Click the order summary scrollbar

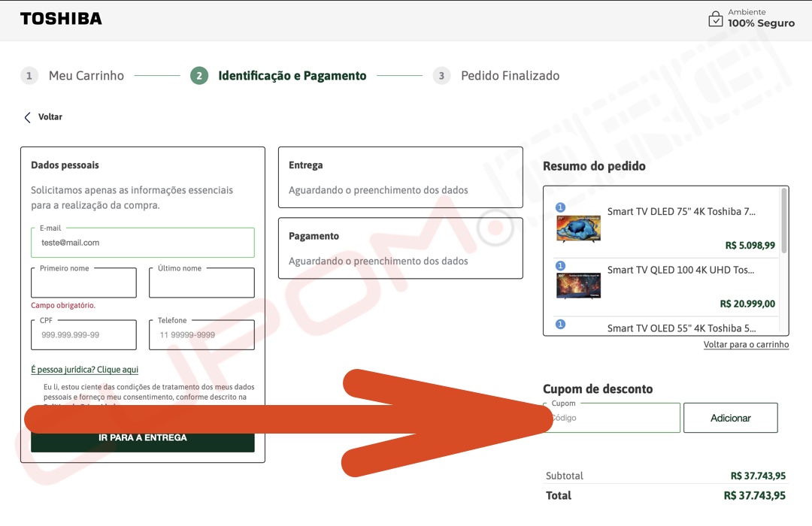click(784, 221)
